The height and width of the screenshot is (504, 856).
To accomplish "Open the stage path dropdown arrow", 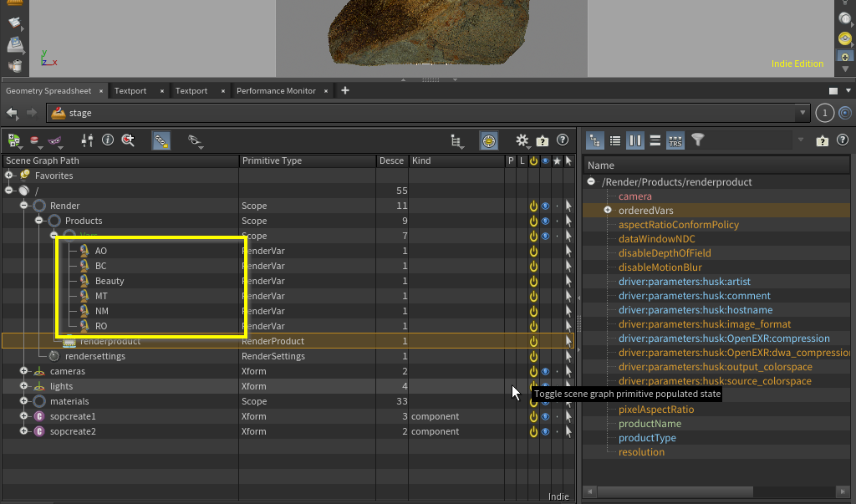I will 802,113.
